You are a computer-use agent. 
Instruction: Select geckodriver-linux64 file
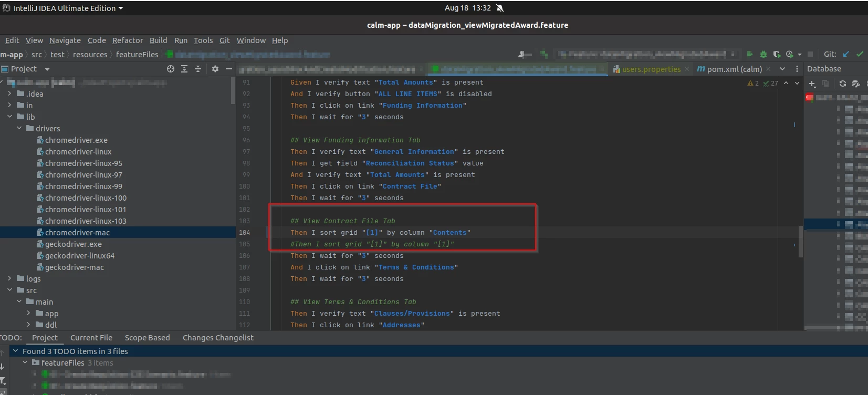80,256
